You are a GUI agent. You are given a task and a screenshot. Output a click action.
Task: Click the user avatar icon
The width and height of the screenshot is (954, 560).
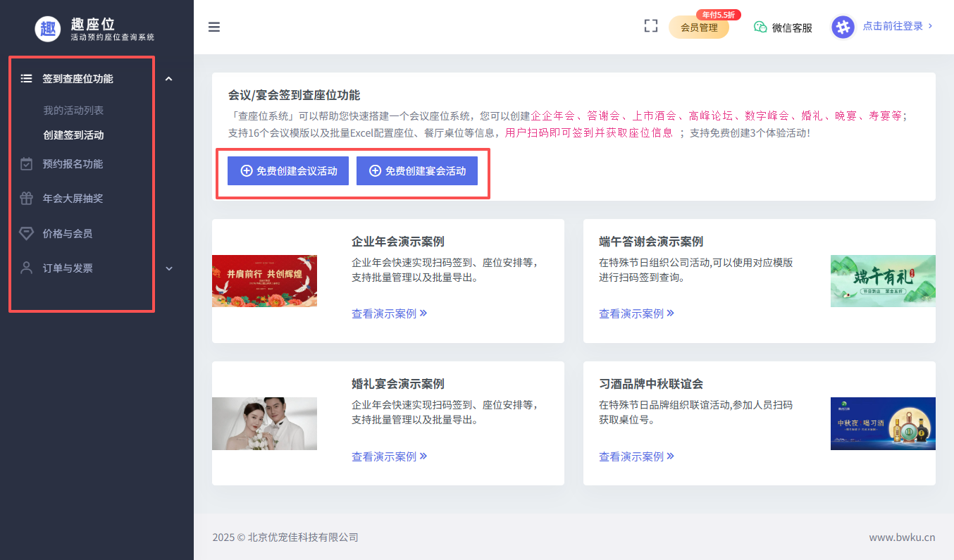coord(843,27)
